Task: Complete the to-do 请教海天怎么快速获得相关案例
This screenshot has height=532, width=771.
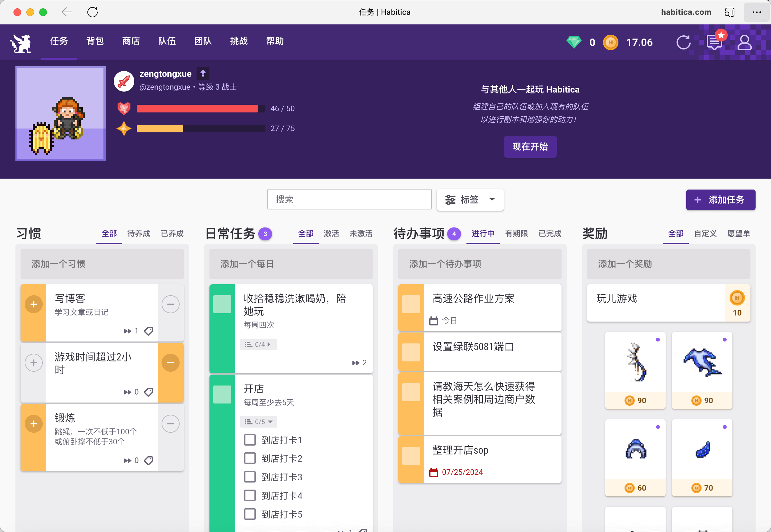Action: [x=411, y=392]
